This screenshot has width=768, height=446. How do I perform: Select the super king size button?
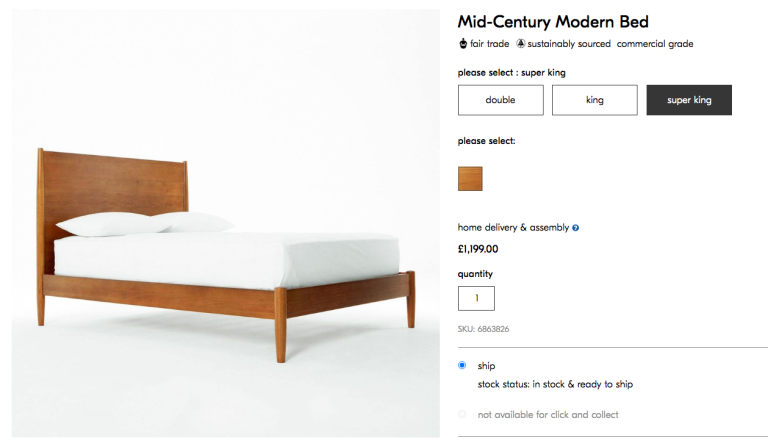(x=689, y=100)
